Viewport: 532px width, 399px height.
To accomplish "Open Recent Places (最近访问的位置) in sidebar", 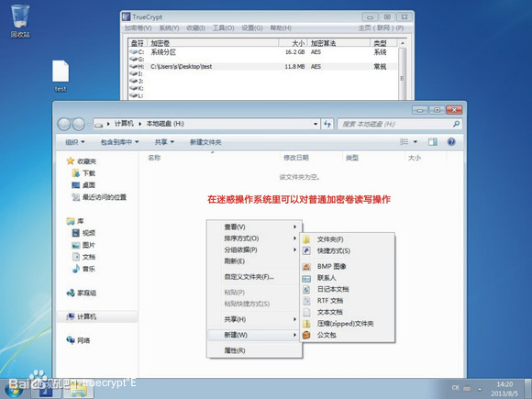I will [99, 197].
